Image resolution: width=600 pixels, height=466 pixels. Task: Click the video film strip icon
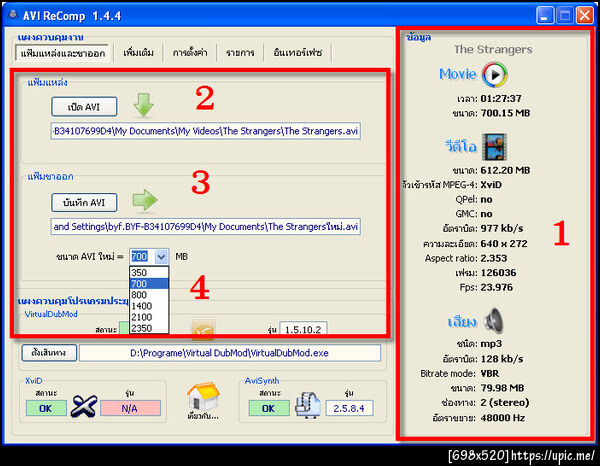(494, 147)
